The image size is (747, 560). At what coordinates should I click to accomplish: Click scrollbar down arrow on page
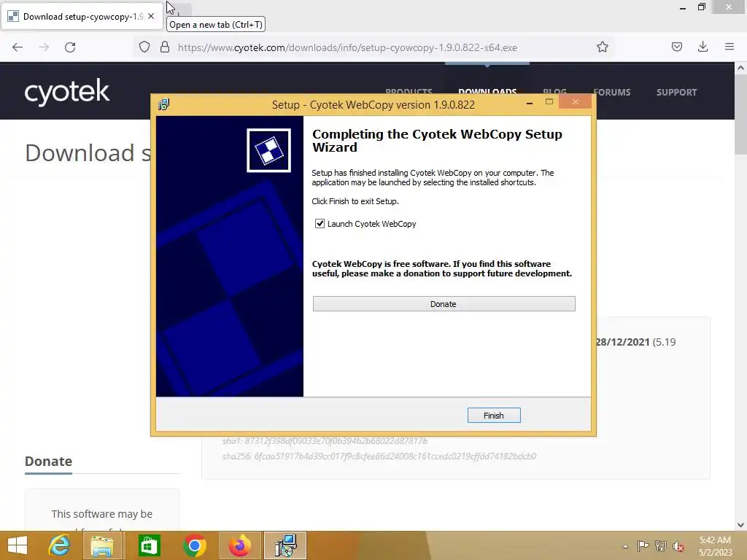pos(740,525)
